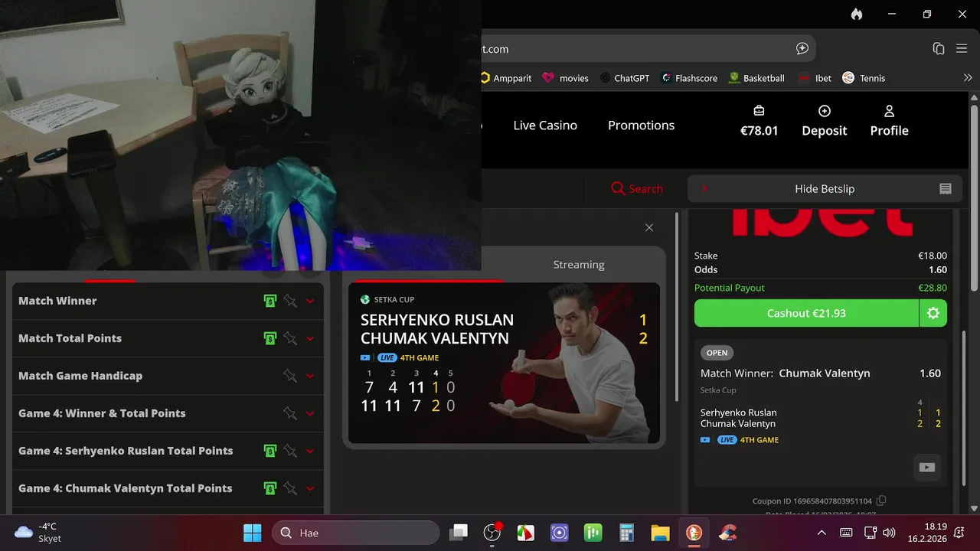This screenshot has height=551, width=980.
Task: Click the SETKA CUP league label
Action: click(394, 299)
